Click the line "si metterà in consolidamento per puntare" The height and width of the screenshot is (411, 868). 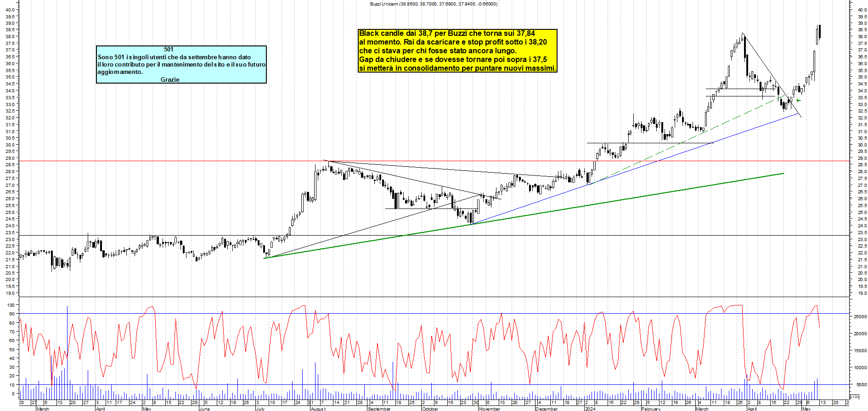[457, 68]
